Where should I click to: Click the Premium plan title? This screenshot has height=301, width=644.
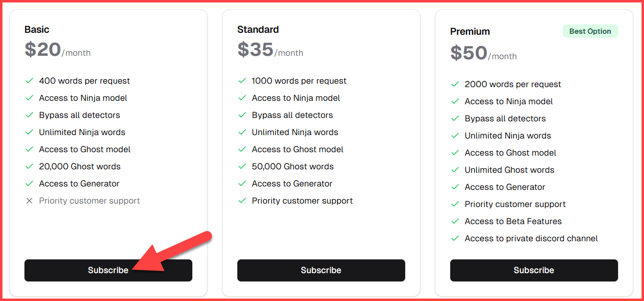(x=470, y=31)
